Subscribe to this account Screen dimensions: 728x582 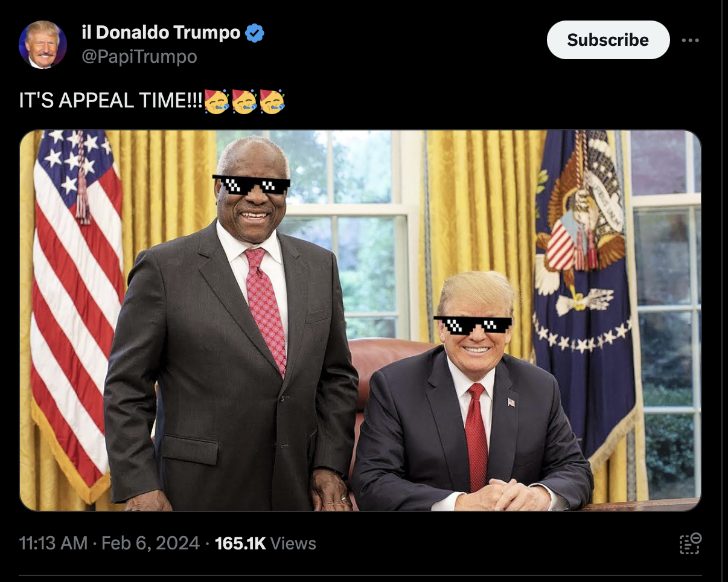(608, 40)
